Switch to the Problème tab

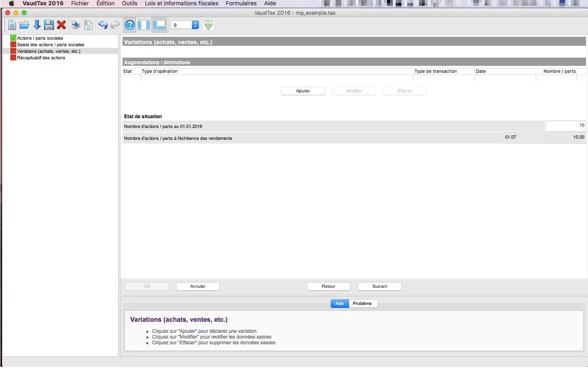pyautogui.click(x=363, y=303)
